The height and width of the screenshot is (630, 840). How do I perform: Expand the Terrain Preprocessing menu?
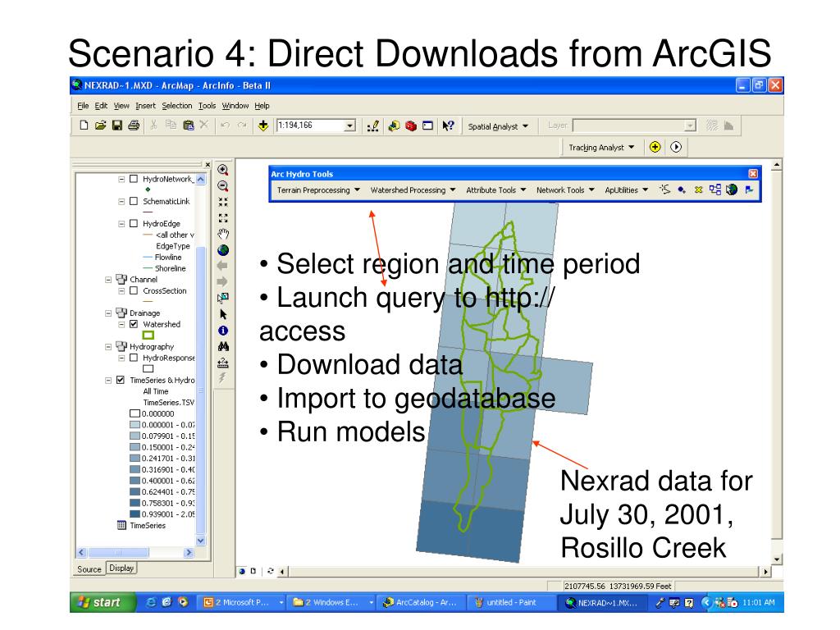(x=318, y=190)
